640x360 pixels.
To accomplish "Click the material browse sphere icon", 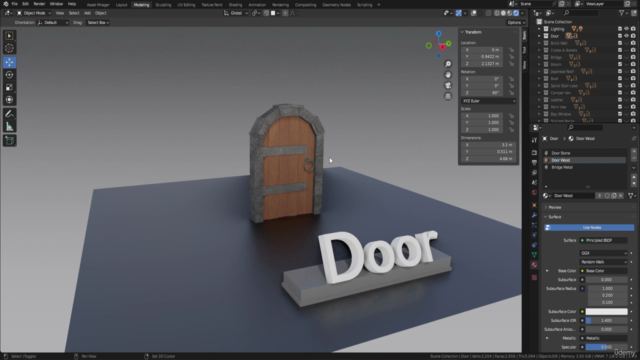I will (x=547, y=196).
